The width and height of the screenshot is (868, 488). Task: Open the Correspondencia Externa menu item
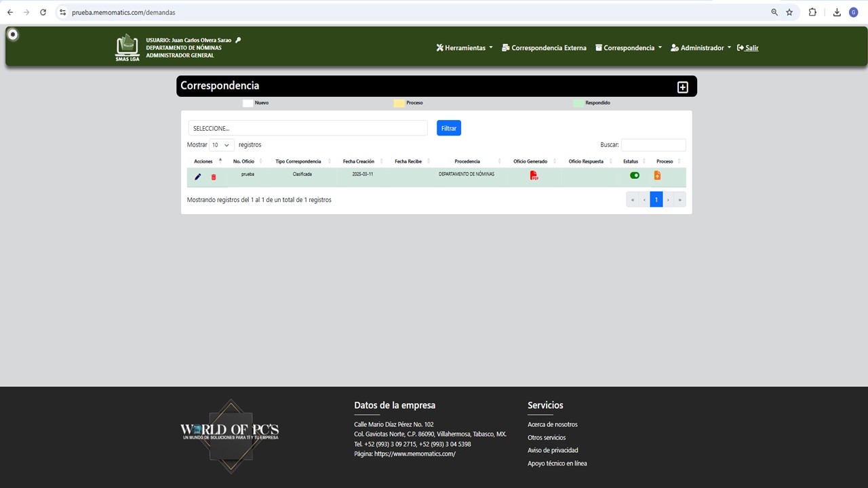[544, 48]
